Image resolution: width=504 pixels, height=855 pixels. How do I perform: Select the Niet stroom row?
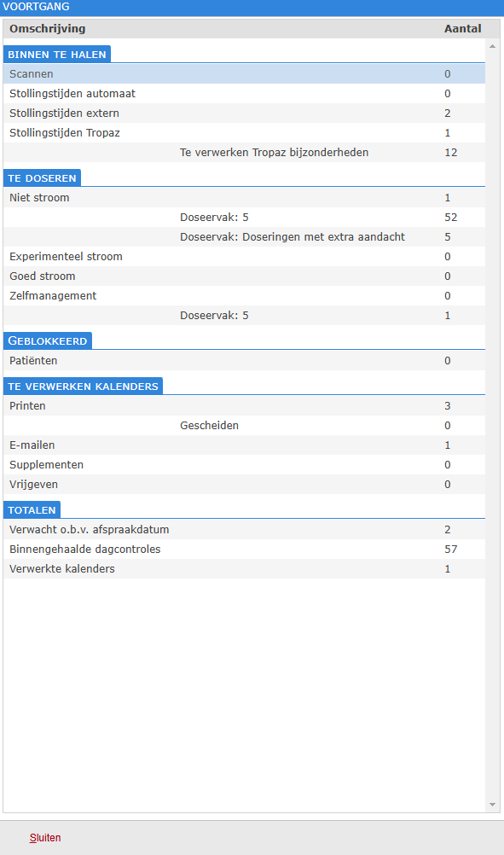pos(244,197)
